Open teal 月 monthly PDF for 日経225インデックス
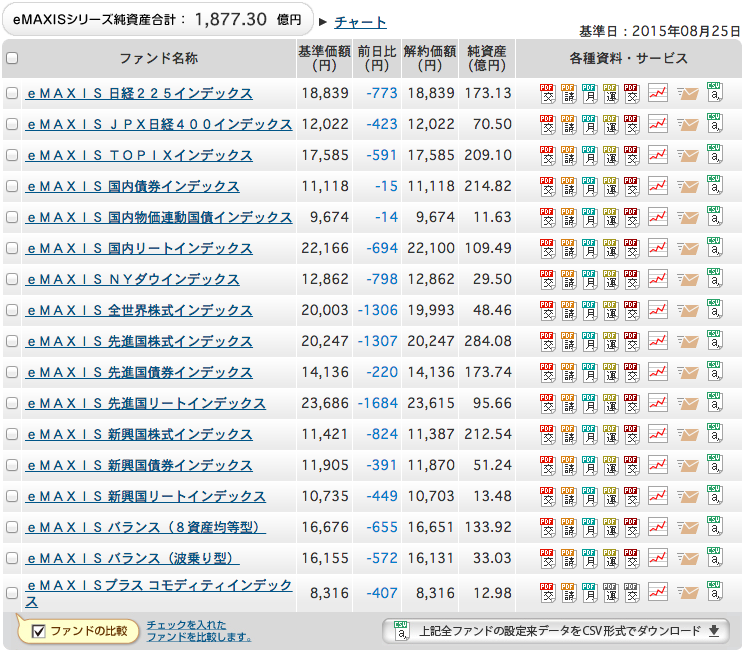Viewport: 744px width, 652px height. tap(589, 93)
